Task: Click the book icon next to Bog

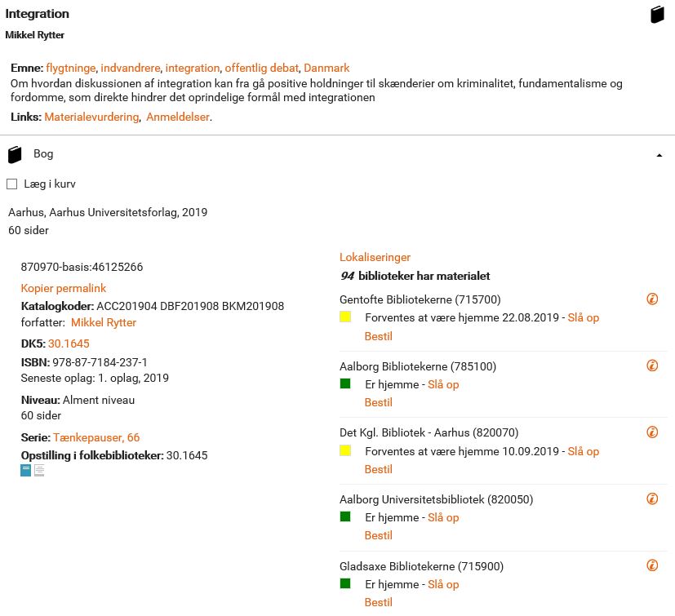Action: coord(14,154)
